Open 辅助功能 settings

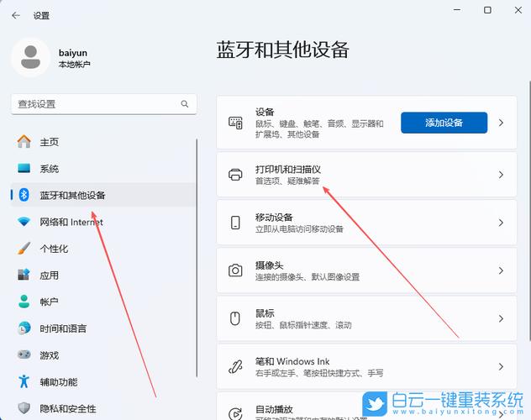pyautogui.click(x=103, y=381)
